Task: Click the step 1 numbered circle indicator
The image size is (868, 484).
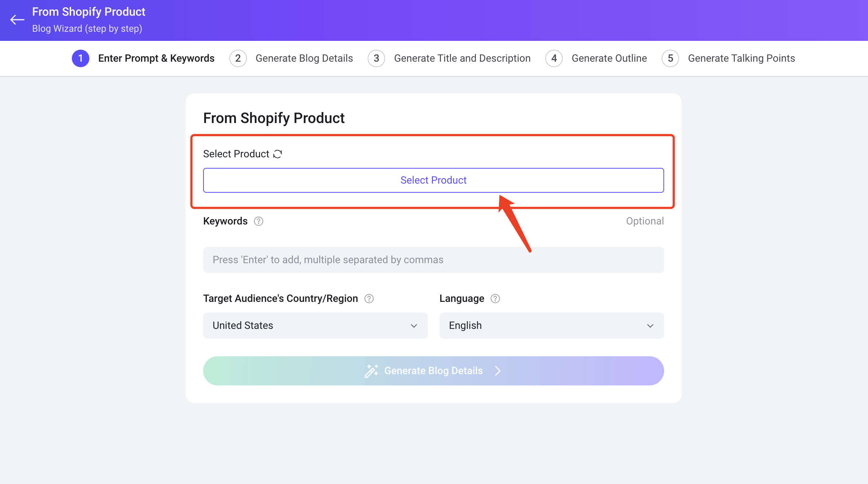Action: coord(78,58)
